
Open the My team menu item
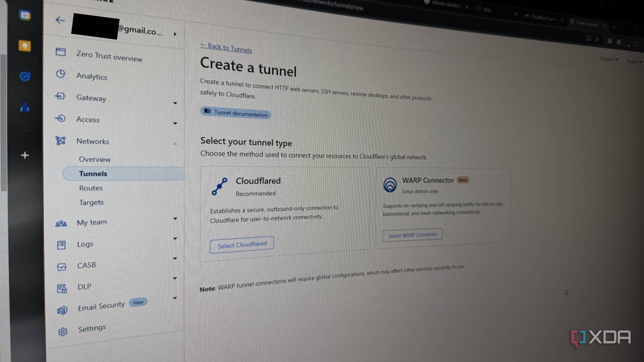tap(92, 222)
